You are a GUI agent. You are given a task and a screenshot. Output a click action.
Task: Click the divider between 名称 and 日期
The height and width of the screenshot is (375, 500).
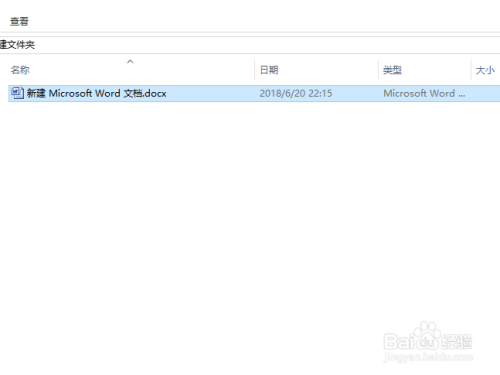254,70
